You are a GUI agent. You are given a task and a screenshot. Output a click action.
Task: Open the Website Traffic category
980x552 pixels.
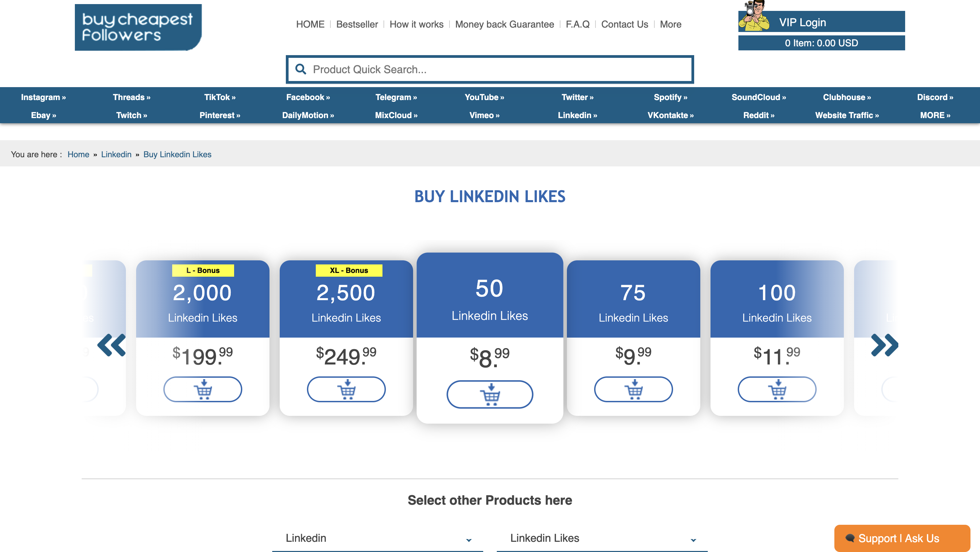tap(847, 115)
